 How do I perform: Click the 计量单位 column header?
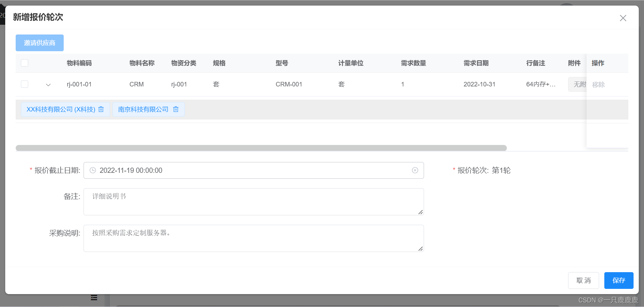point(351,63)
